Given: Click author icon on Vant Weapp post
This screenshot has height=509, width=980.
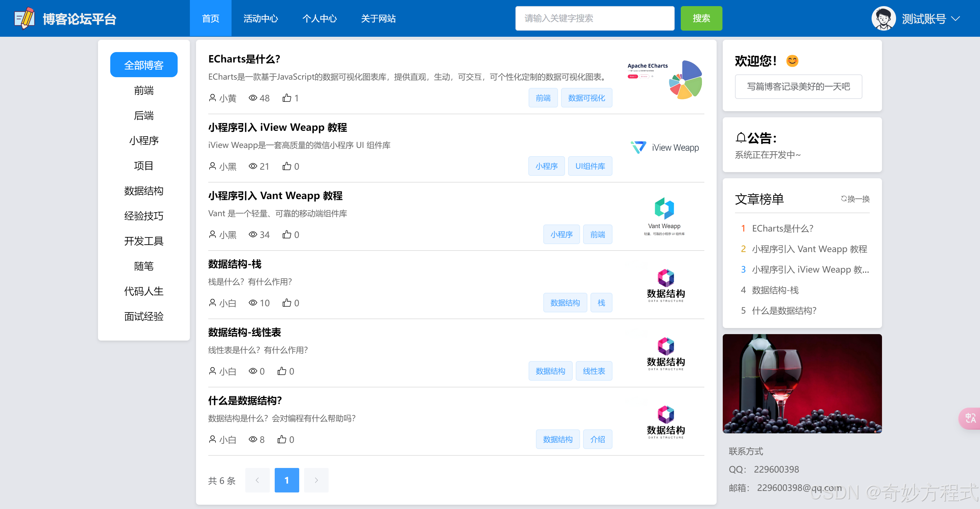Looking at the screenshot, I should click(x=213, y=234).
